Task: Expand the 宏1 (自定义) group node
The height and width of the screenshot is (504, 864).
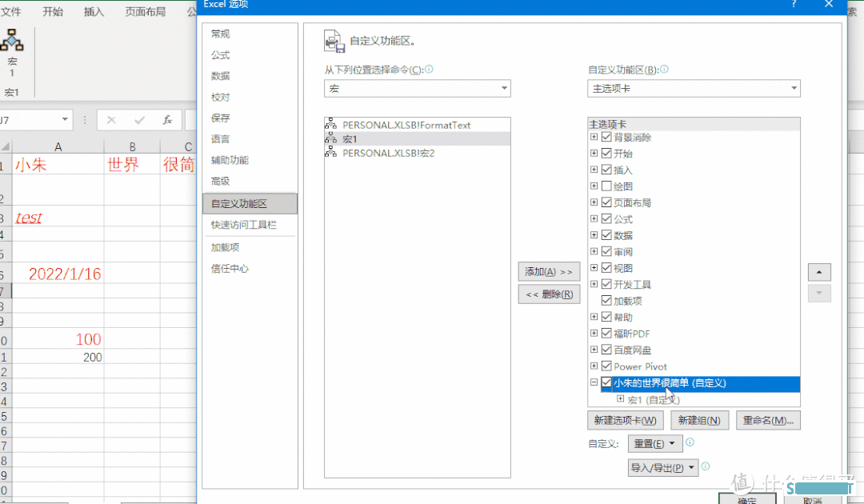Action: click(x=620, y=398)
